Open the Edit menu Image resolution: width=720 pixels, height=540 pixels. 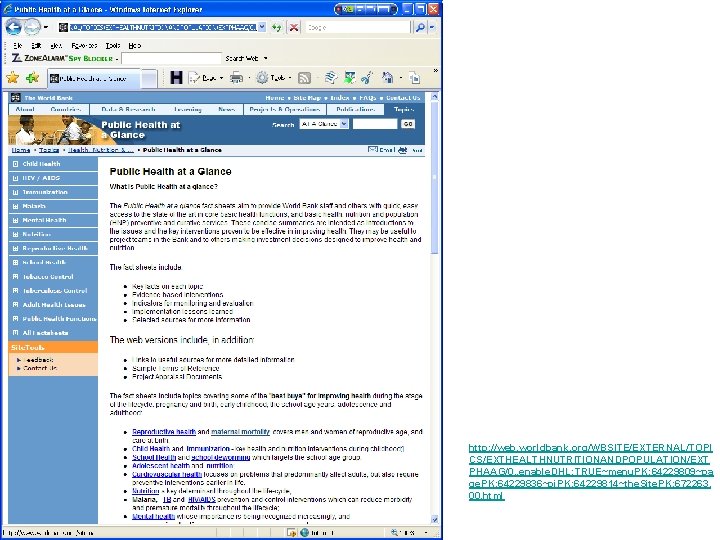[36, 45]
